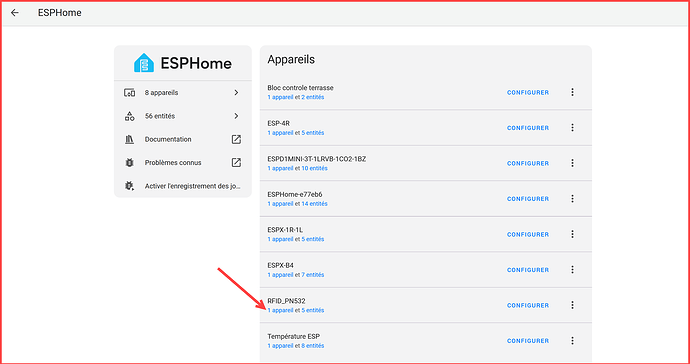Open '2 entités' link under Bloc controle terrasse
Viewport: 690px width, 364px height.
click(x=313, y=97)
